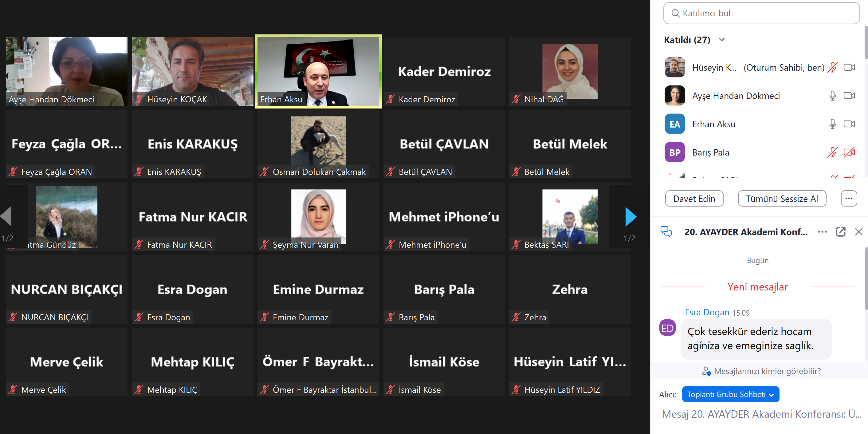
Task: Pop out the chat window
Action: tap(840, 232)
